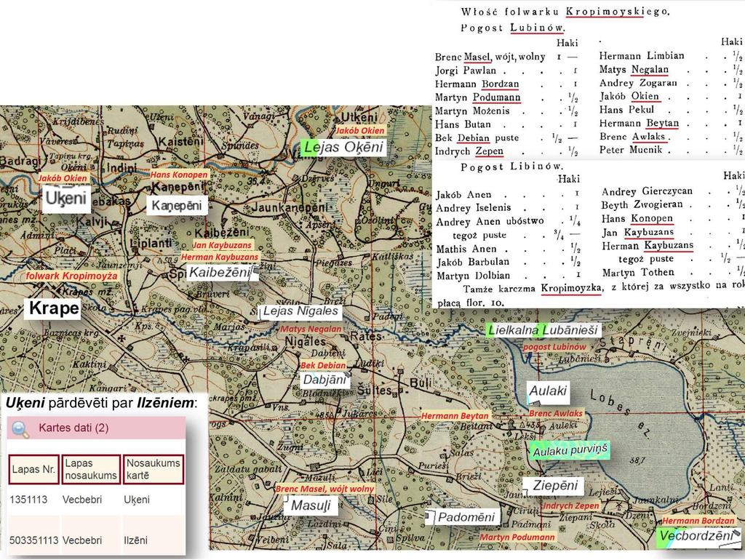Click document entry Jakób Barbulan
This screenshot has height=560, width=745.
tap(473, 263)
